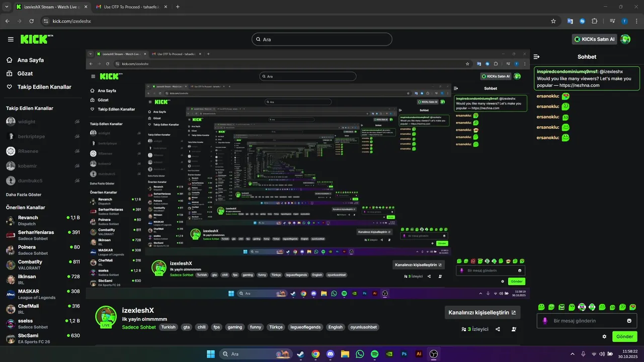
Task: Go back to the previous page
Action: click(x=7, y=21)
